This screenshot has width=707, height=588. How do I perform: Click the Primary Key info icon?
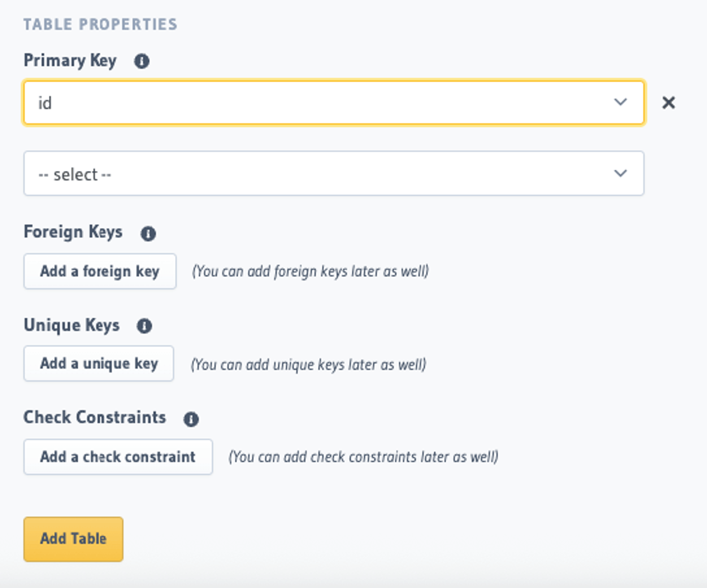pyautogui.click(x=142, y=61)
